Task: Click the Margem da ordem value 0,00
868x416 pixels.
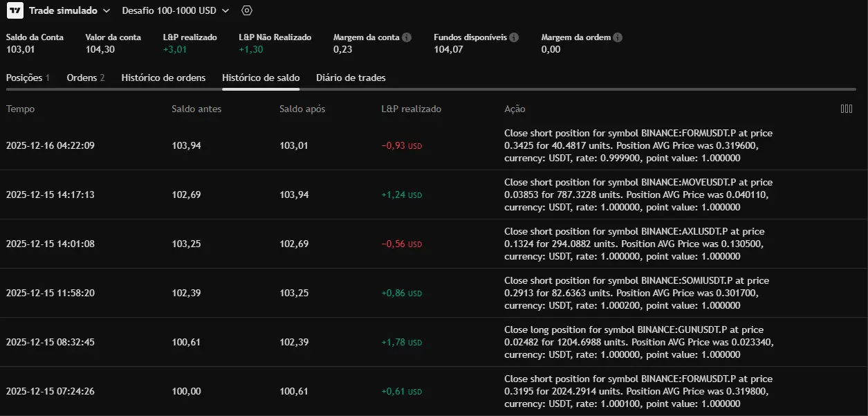Action: point(551,49)
